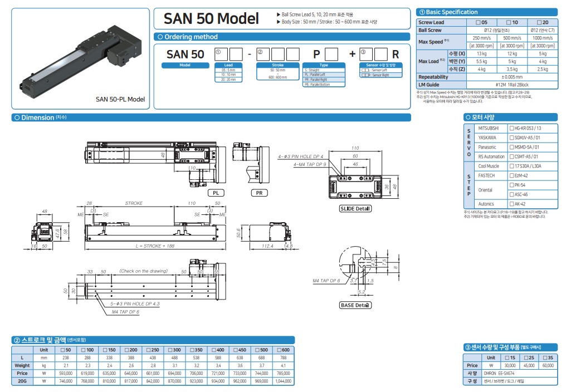Select the 500 stroke checkbox
The image size is (566, 392).
(x=257, y=350)
